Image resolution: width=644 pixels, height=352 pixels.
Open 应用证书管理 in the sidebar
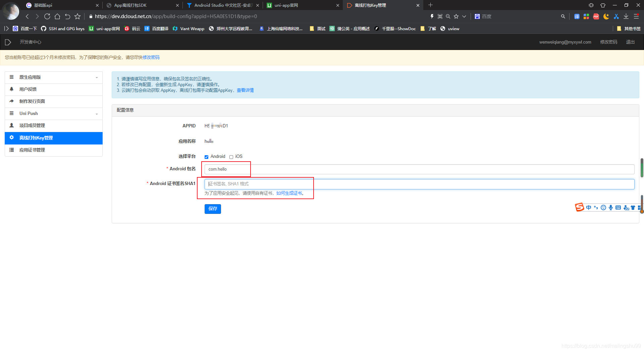(x=54, y=150)
